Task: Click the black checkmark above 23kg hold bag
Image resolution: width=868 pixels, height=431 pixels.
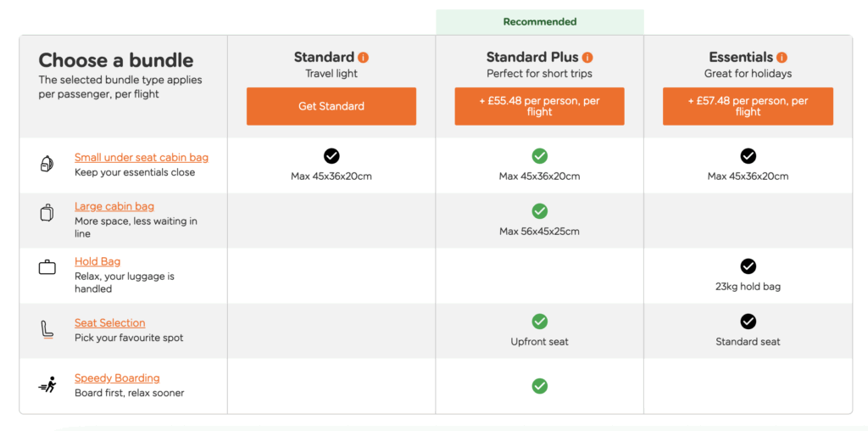Action: pyautogui.click(x=748, y=266)
